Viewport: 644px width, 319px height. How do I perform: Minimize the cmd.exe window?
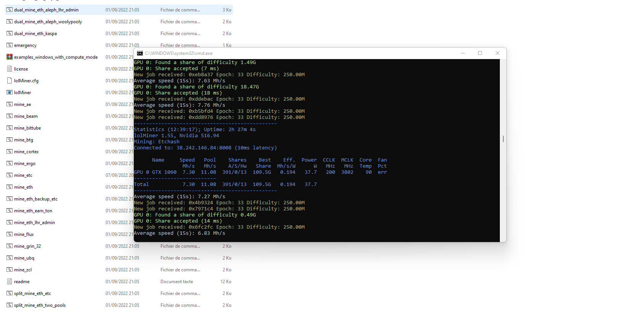pos(463,53)
